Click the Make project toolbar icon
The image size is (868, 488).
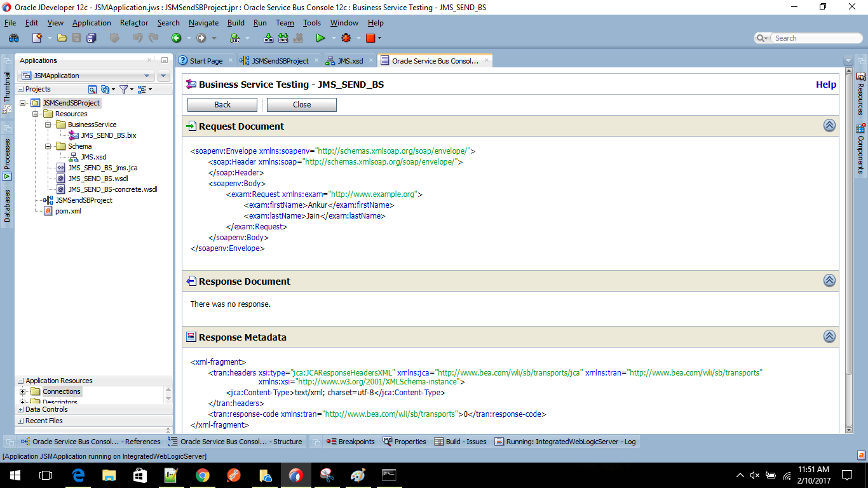268,38
